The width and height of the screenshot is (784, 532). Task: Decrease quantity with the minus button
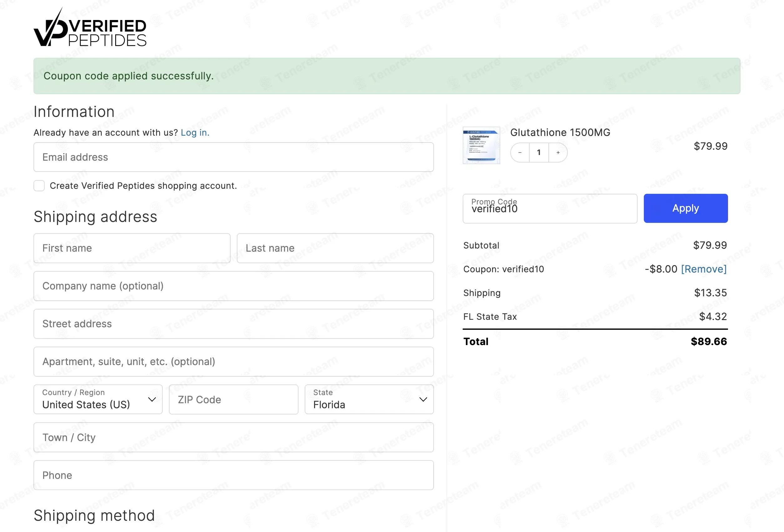pyautogui.click(x=520, y=153)
